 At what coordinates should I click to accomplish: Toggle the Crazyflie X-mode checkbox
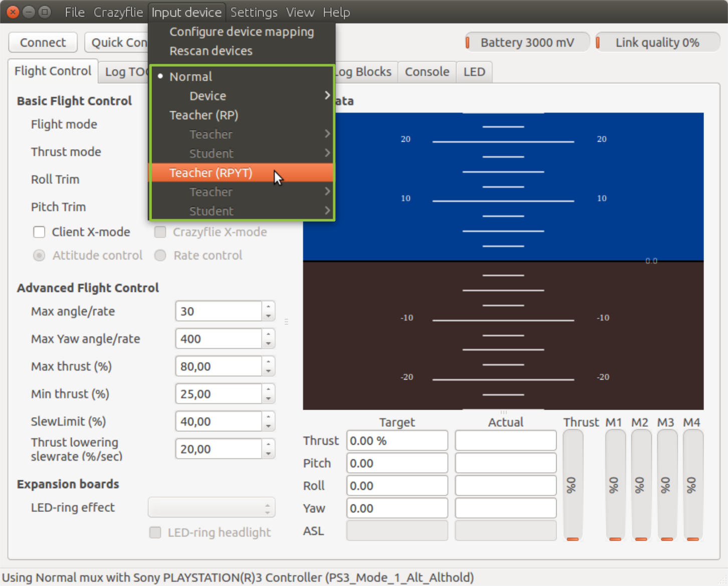click(x=160, y=232)
